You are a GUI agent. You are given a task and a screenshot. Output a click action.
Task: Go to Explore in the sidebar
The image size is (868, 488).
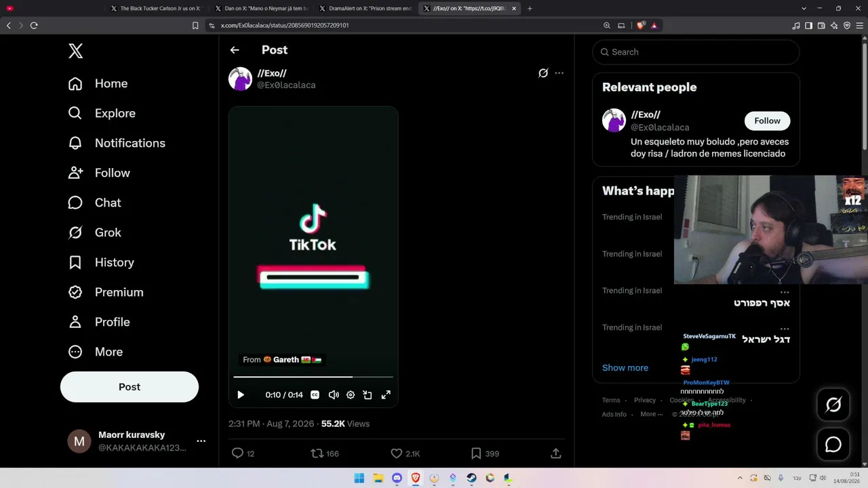tap(102, 113)
